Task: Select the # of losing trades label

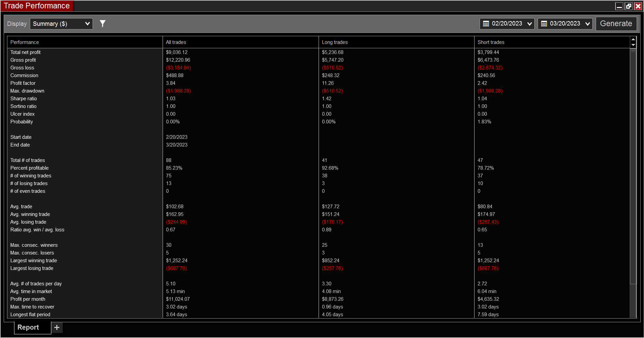Action: [x=29, y=183]
